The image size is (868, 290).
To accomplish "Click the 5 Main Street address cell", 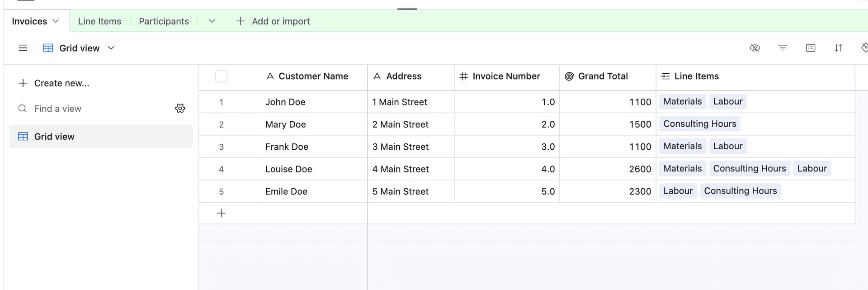I will 411,191.
